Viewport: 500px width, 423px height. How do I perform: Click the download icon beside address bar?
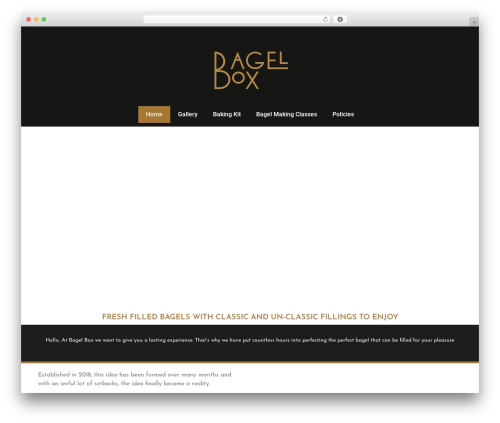point(340,19)
